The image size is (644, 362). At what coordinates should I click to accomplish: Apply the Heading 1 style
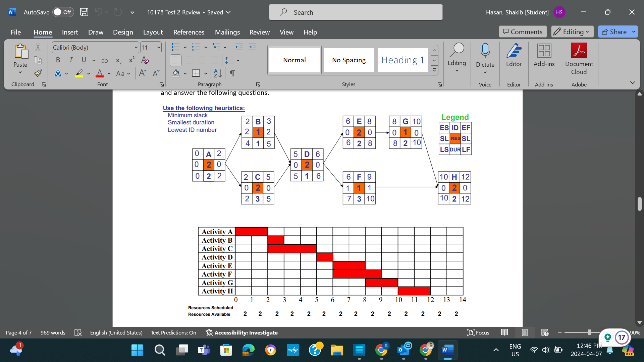pos(403,60)
